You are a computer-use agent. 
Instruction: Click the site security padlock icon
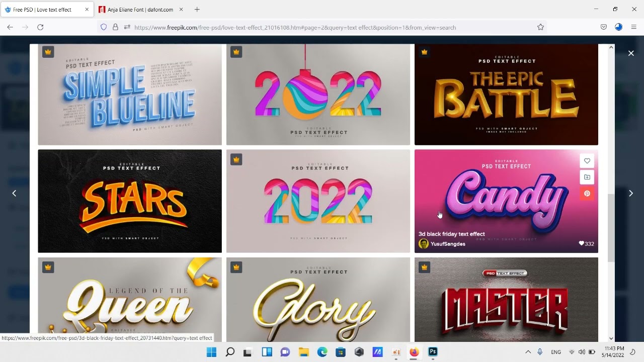115,27
